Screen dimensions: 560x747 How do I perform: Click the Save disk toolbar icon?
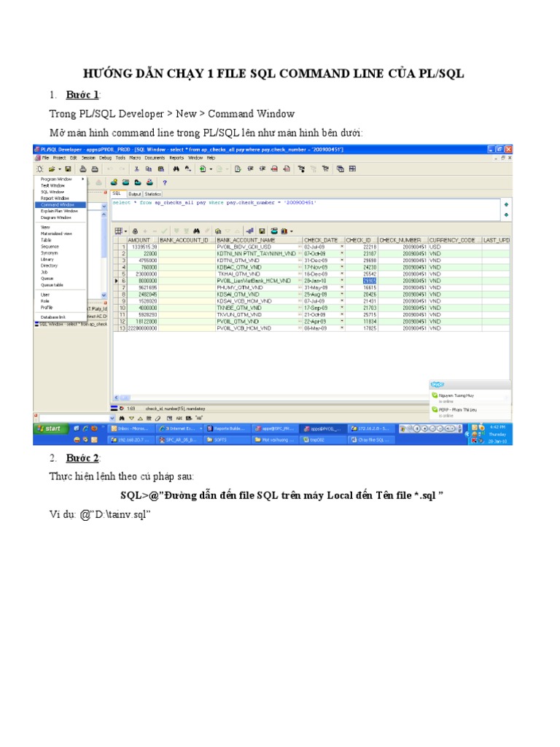(x=68, y=169)
